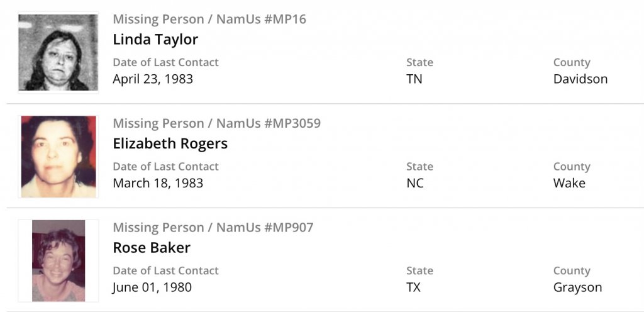Click the June 01, 1980 date
Viewport: 644px width, 312px height.
152,287
